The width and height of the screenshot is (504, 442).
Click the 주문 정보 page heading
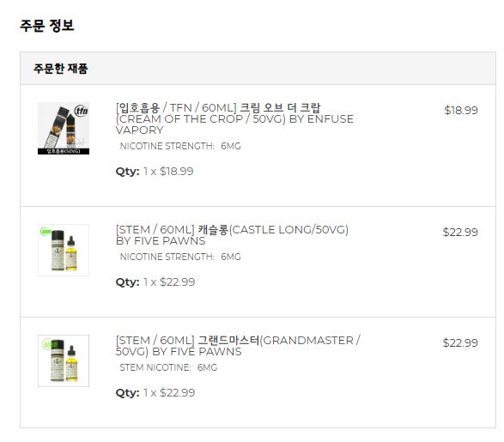click(47, 26)
